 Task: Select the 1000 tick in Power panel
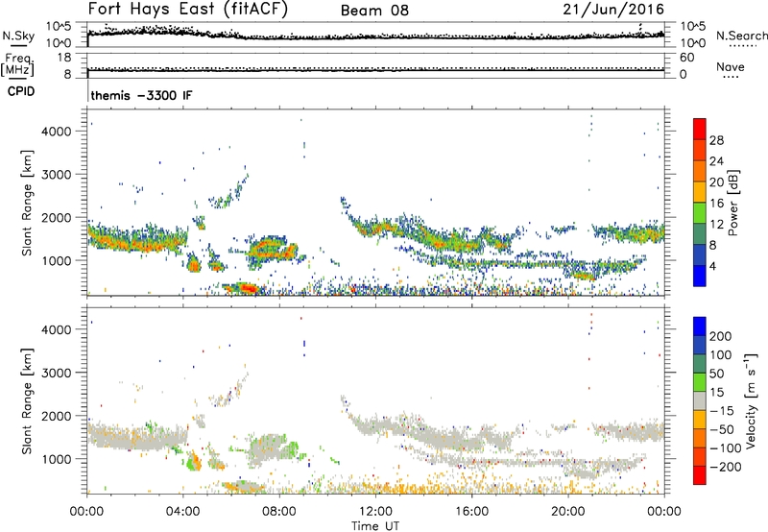click(56, 260)
